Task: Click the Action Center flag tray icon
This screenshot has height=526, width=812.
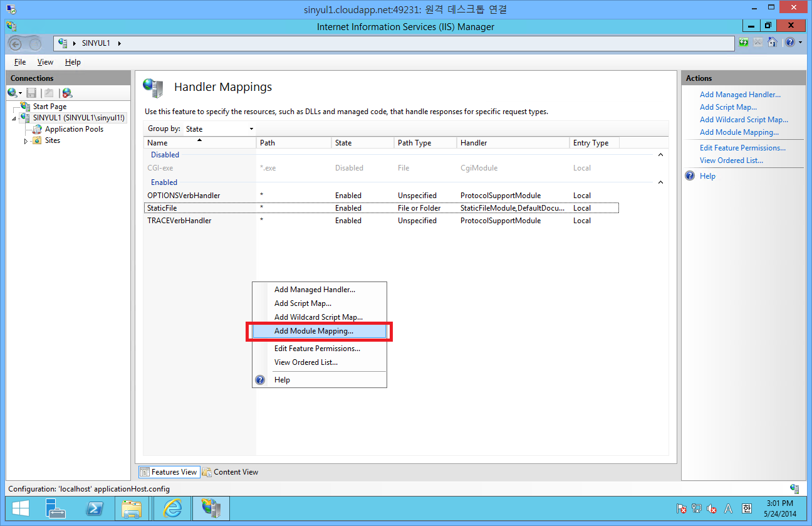Action: tap(682, 508)
